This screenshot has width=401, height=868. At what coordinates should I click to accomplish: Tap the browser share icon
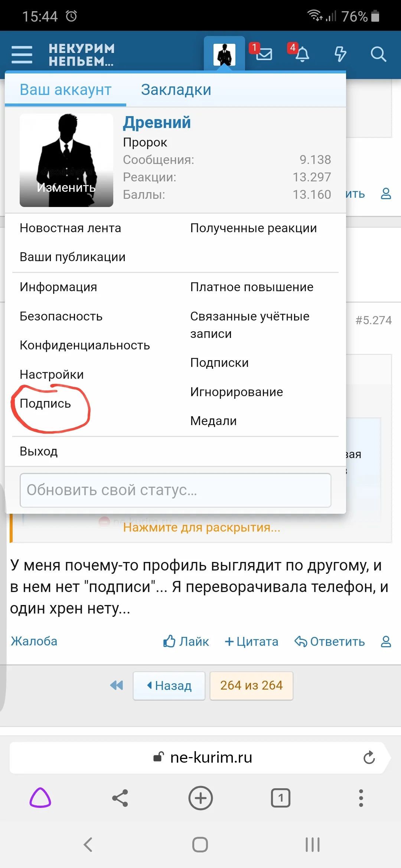tap(120, 798)
